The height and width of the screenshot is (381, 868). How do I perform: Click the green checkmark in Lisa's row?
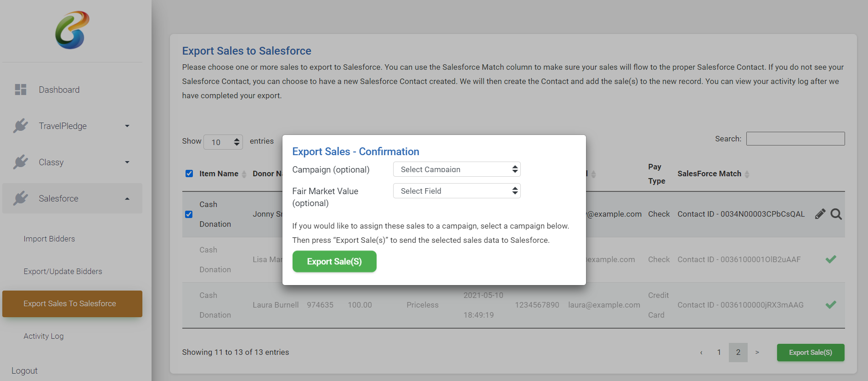pyautogui.click(x=831, y=259)
